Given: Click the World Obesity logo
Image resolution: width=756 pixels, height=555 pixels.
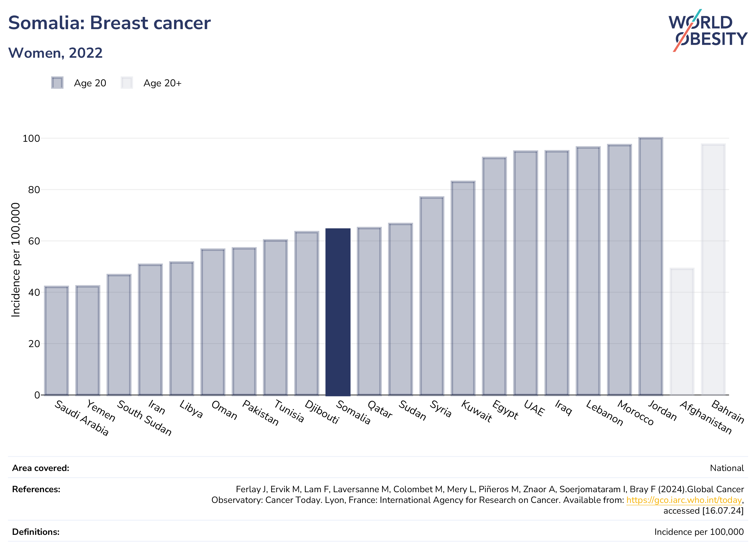Looking at the screenshot, I should [708, 31].
